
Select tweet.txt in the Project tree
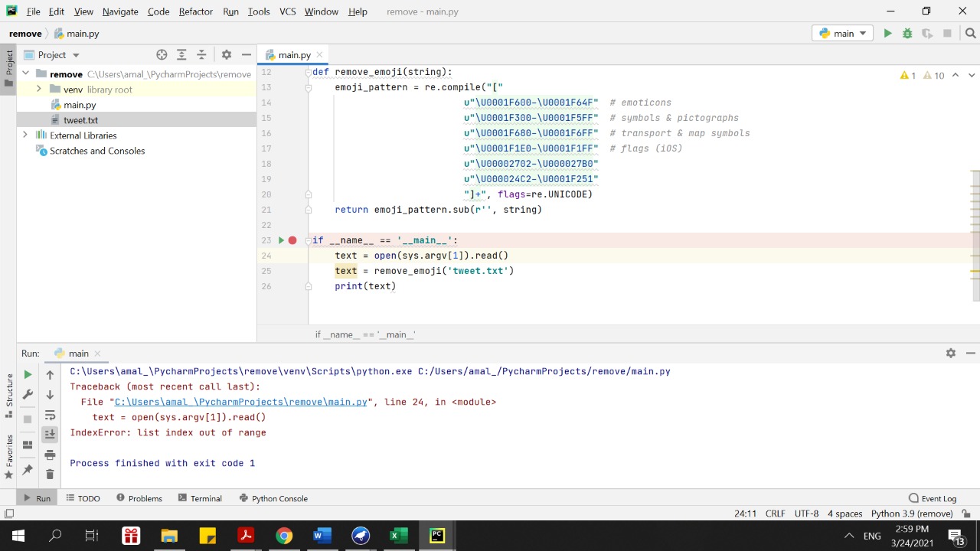coord(80,120)
